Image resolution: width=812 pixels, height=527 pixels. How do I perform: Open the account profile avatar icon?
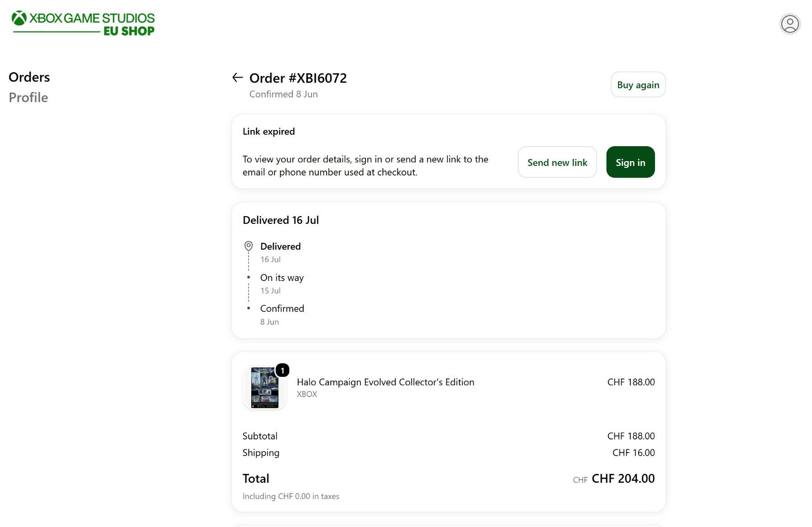pyautogui.click(x=790, y=24)
